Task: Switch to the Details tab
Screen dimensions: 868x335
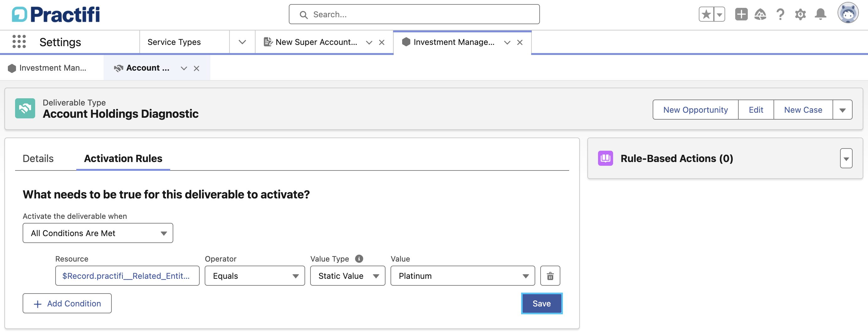Action: coord(38,159)
